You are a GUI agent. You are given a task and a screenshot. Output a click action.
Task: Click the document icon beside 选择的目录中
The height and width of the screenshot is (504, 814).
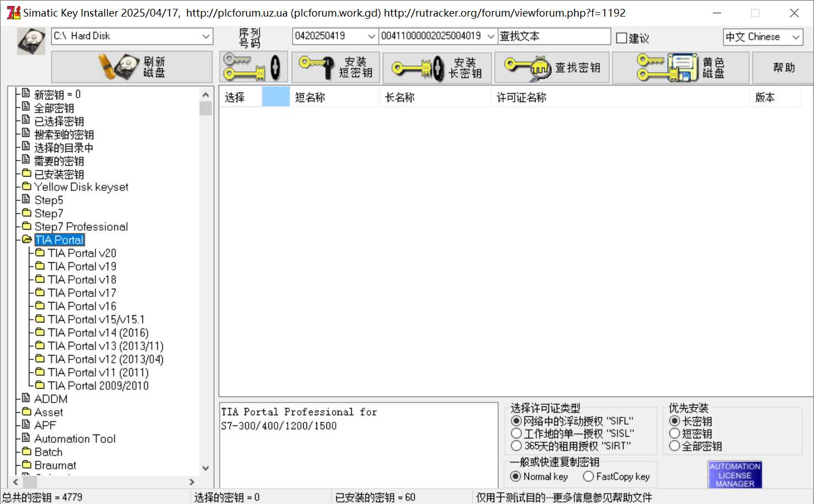click(x=26, y=146)
